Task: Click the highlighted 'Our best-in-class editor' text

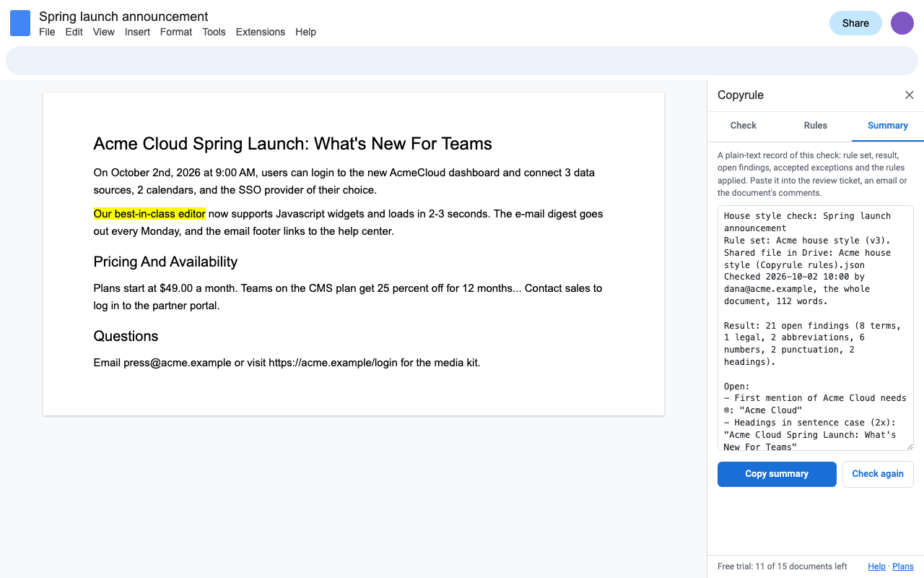Action: (149, 214)
